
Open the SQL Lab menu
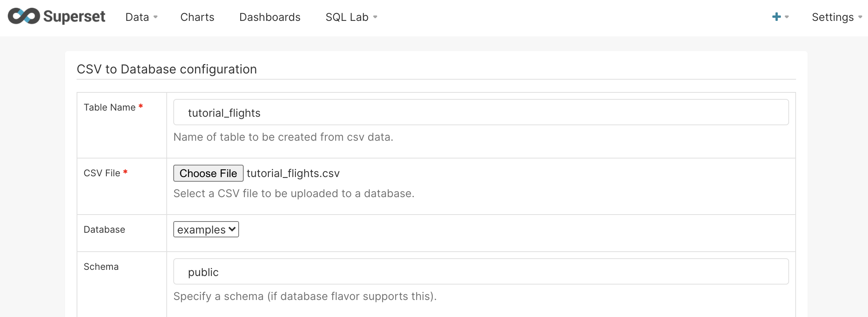(x=347, y=17)
